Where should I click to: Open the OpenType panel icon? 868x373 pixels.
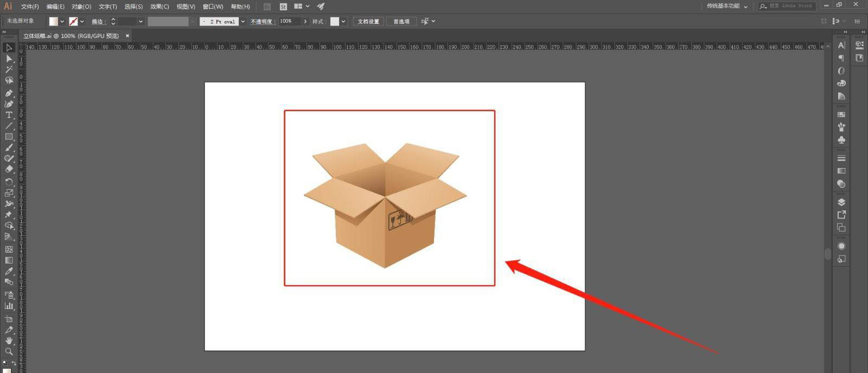pos(841,70)
